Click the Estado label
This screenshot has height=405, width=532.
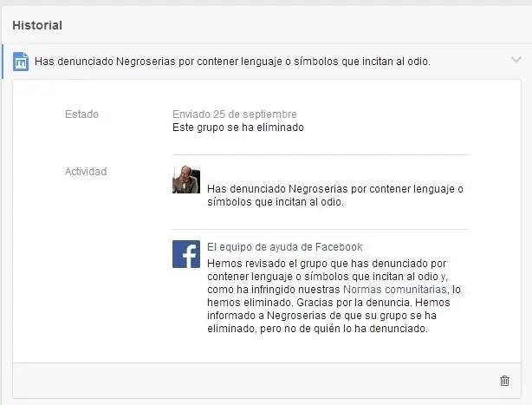click(x=81, y=114)
